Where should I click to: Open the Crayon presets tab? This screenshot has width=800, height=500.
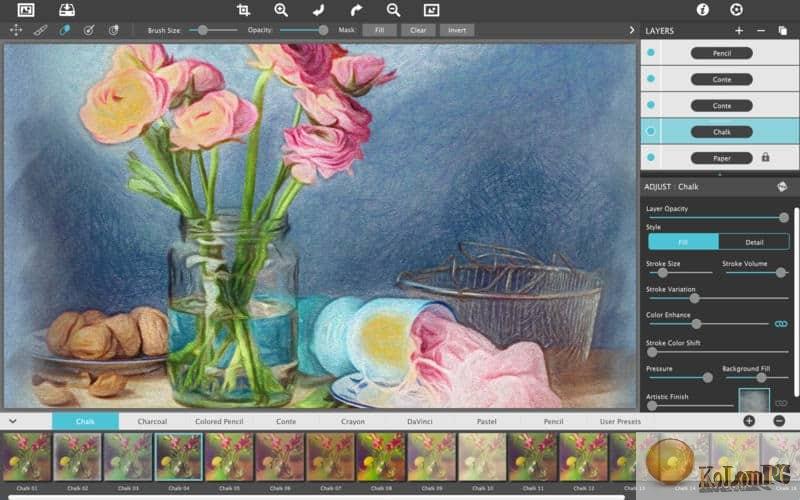point(353,421)
